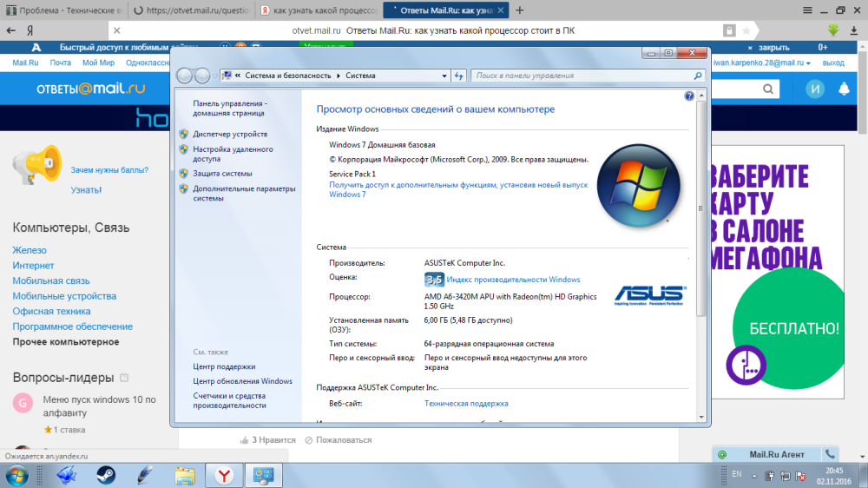This screenshot has width=868, height=488.
Task: Click the 'Узнать!' link
Action: tap(86, 190)
